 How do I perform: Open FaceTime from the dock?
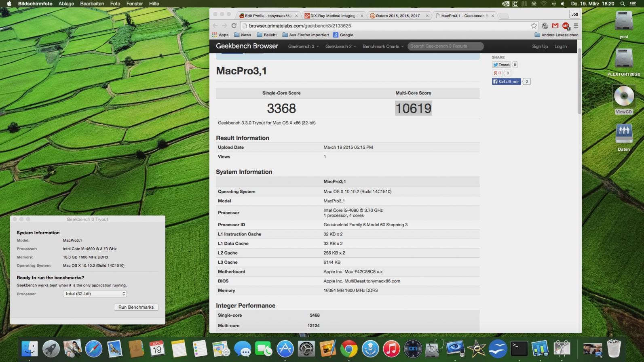click(264, 348)
